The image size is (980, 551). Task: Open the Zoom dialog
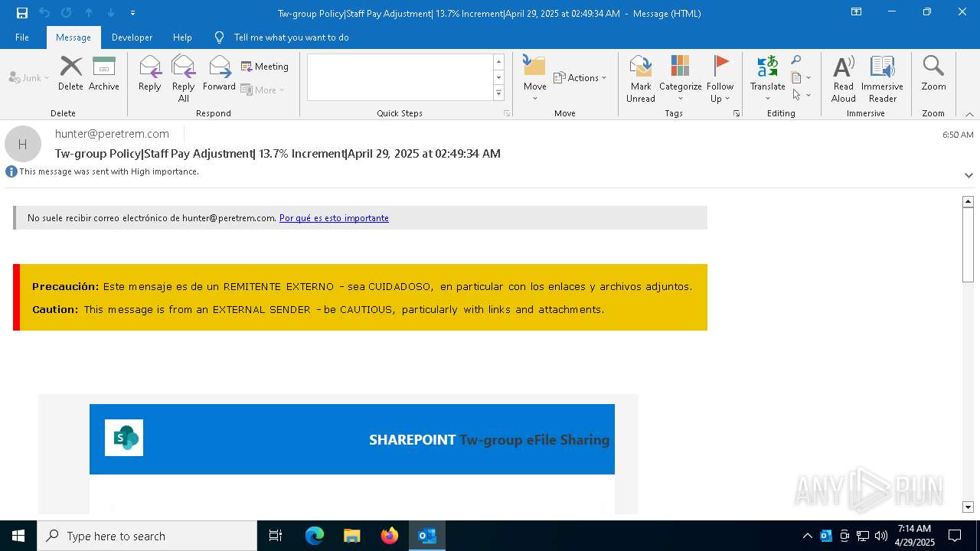933,73
